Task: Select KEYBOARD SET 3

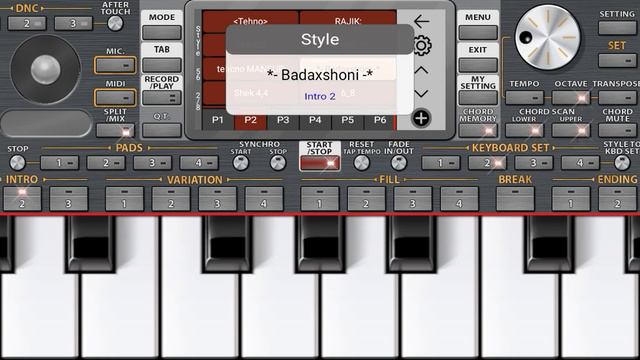Action: (x=534, y=163)
